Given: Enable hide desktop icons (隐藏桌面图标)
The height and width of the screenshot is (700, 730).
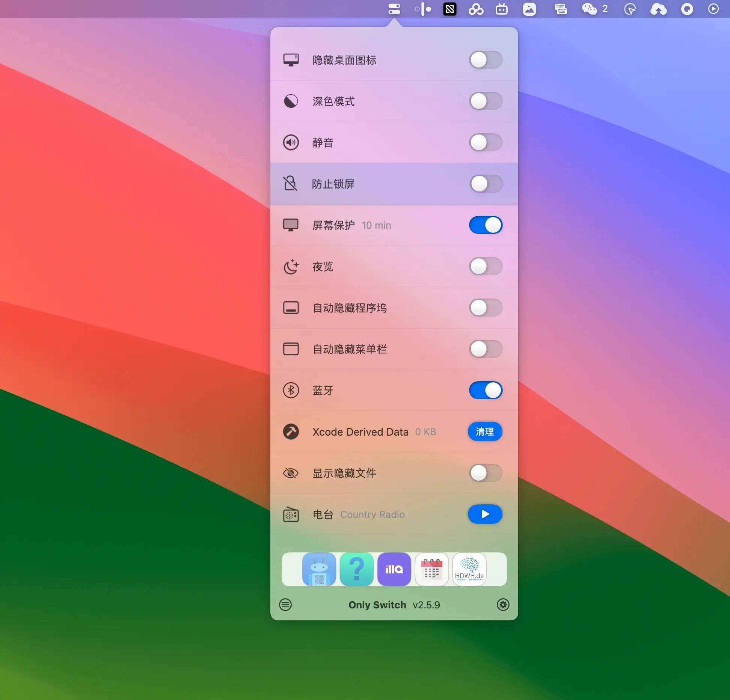Looking at the screenshot, I should click(x=486, y=60).
